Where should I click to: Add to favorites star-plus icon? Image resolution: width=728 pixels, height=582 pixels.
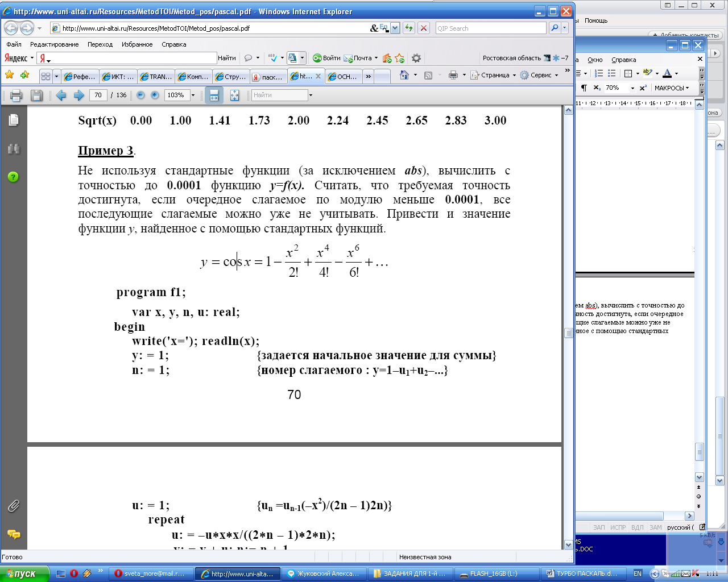[x=24, y=75]
